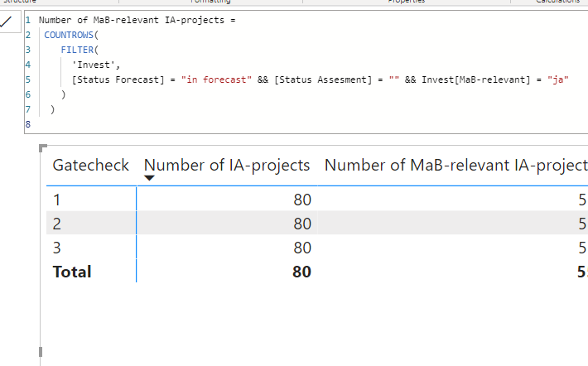Click the Total row label

pyautogui.click(x=72, y=272)
